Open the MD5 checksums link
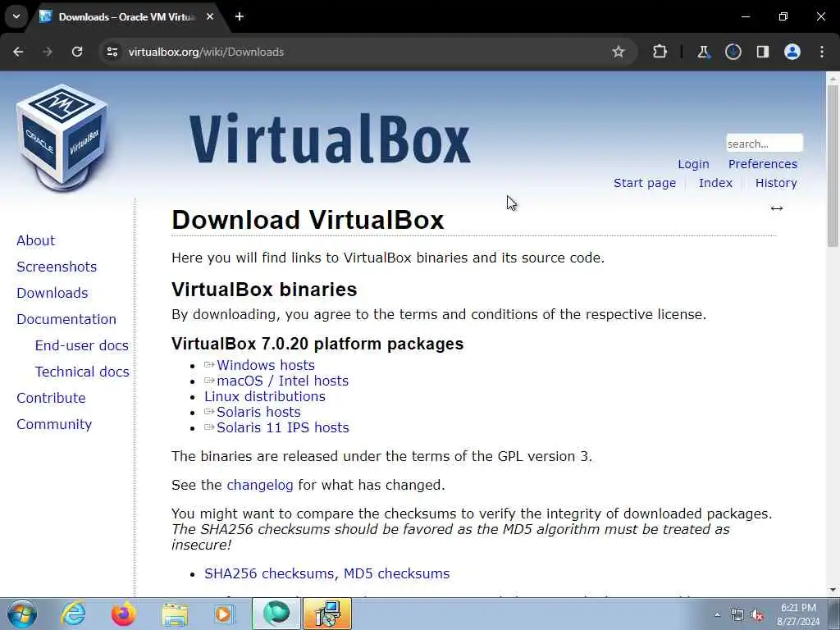 point(396,573)
